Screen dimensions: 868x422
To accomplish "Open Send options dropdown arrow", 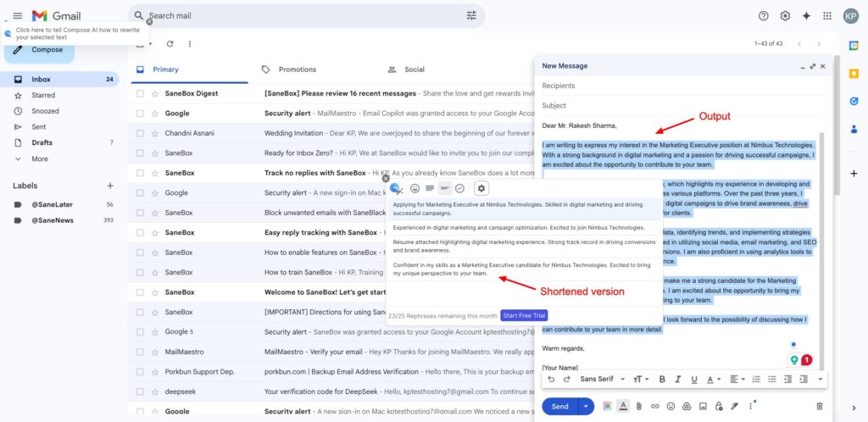I will tap(587, 407).
